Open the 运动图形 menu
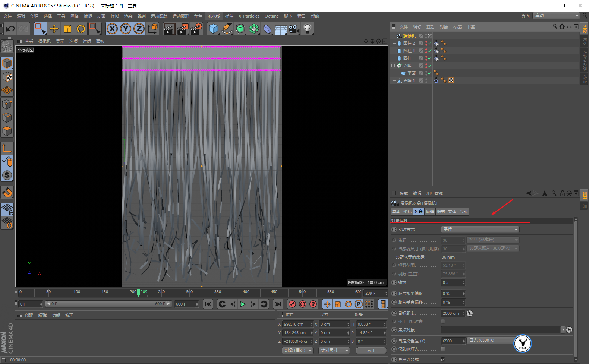Viewport: 589px width, 364px height. (x=181, y=16)
